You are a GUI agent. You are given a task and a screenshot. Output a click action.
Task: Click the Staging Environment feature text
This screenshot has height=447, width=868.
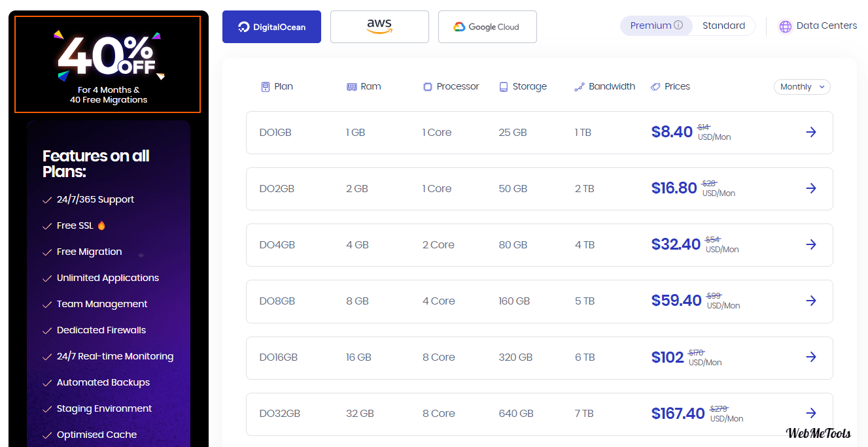pos(104,408)
